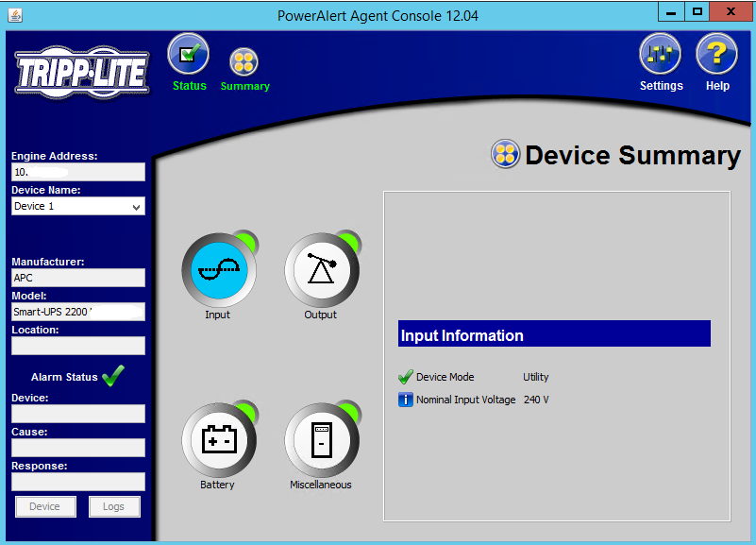The width and height of the screenshot is (756, 545).
Task: Select the Miscellaneous device icon
Action: (322, 439)
